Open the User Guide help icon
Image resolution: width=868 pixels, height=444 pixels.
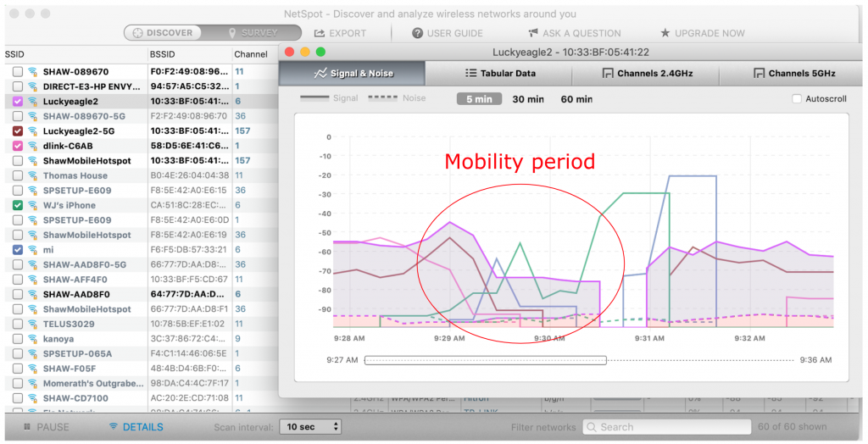point(417,33)
